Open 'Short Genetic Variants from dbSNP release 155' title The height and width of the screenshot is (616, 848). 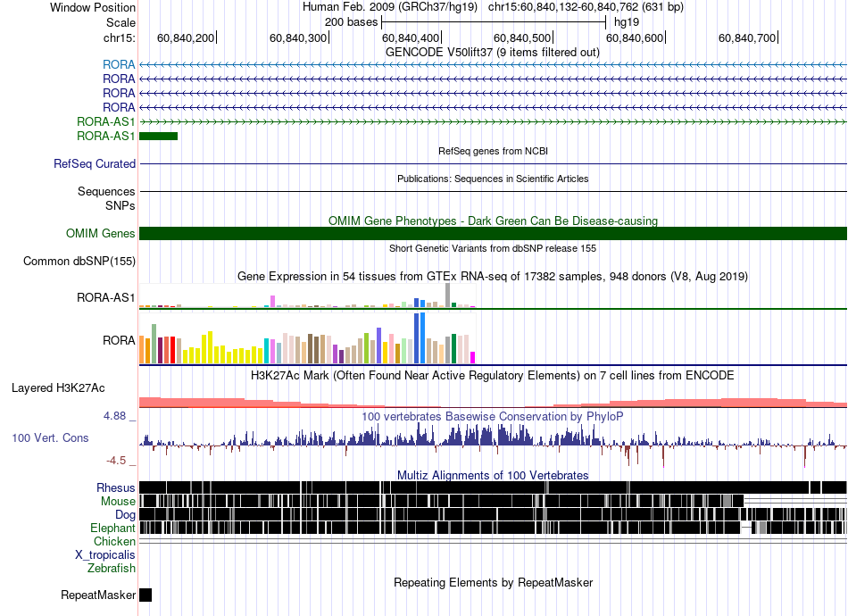coord(493,248)
